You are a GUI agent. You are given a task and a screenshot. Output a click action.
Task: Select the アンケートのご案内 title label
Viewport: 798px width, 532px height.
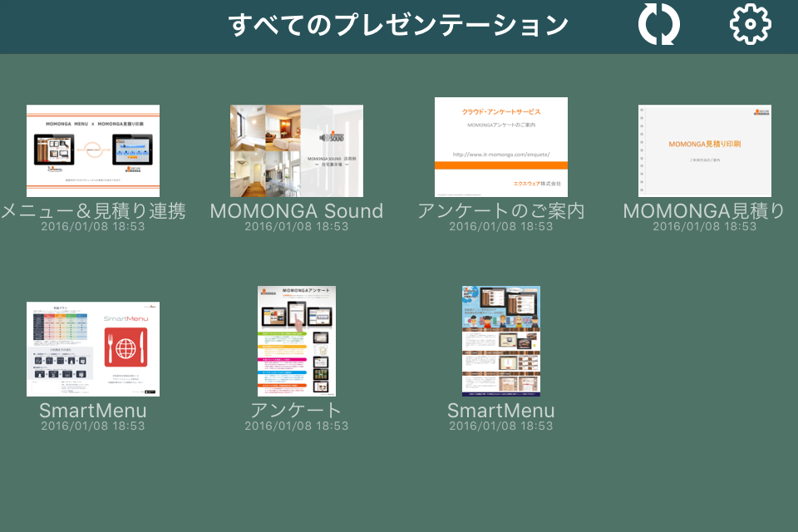coord(500,211)
